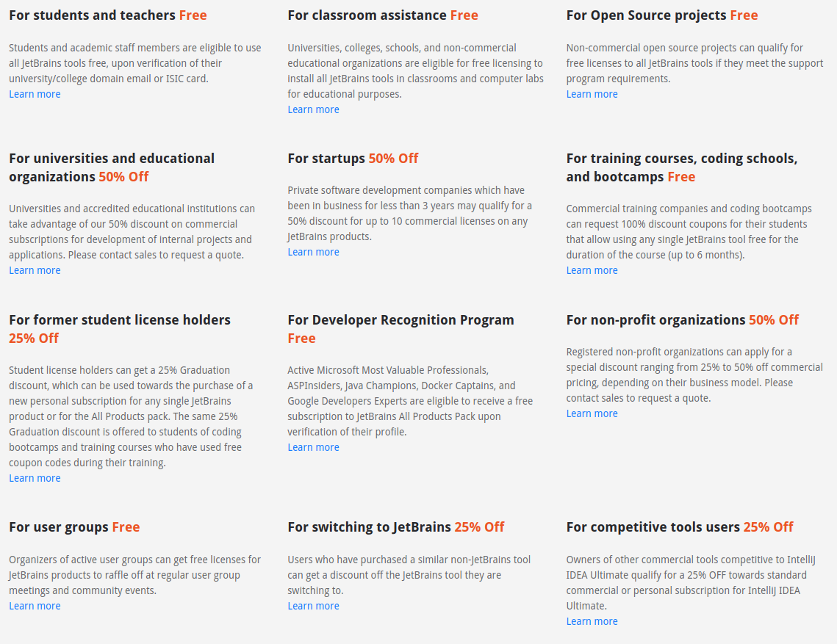
Task: Click Learn more under startups discount
Action: (313, 252)
